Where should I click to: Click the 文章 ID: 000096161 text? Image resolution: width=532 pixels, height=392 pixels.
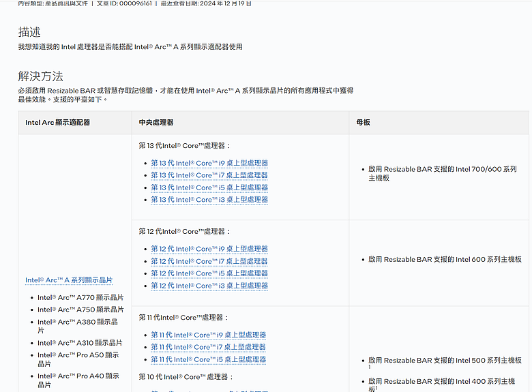pyautogui.click(x=124, y=3)
